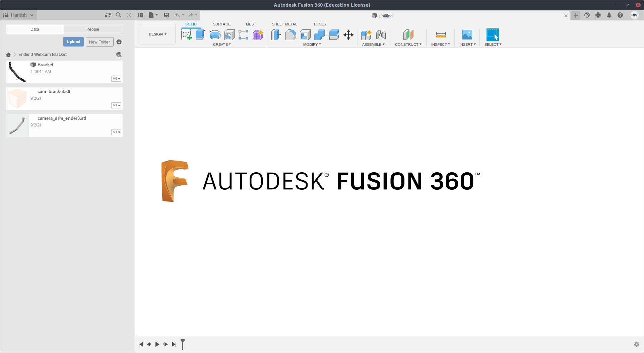Select the Create Form tool
644x353 pixels.
click(258, 35)
